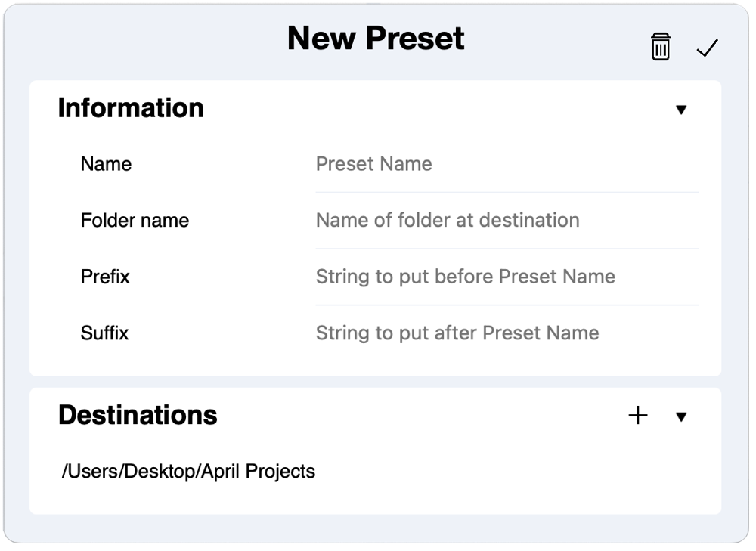Delete the preset with the trash icon
Viewport: 756px width, 551px height.
tap(661, 47)
